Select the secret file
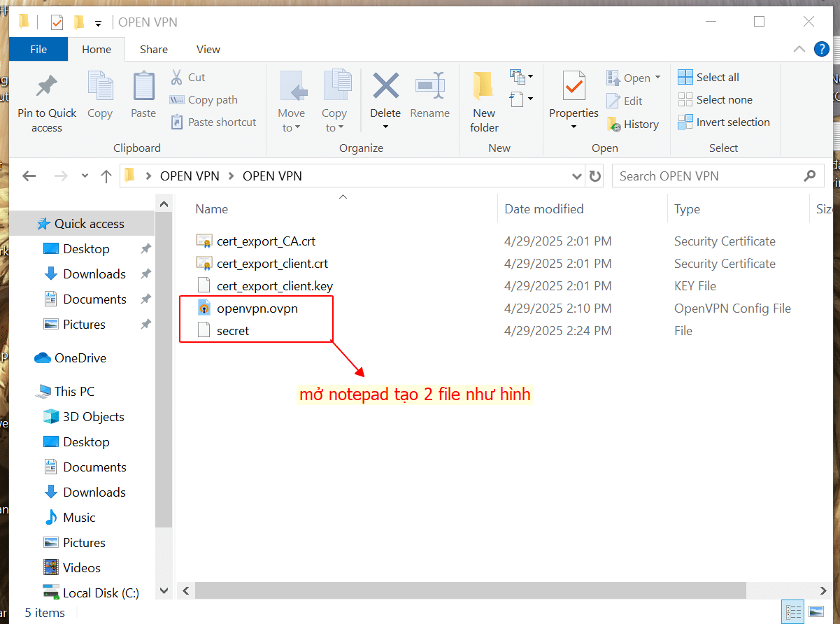 [233, 331]
